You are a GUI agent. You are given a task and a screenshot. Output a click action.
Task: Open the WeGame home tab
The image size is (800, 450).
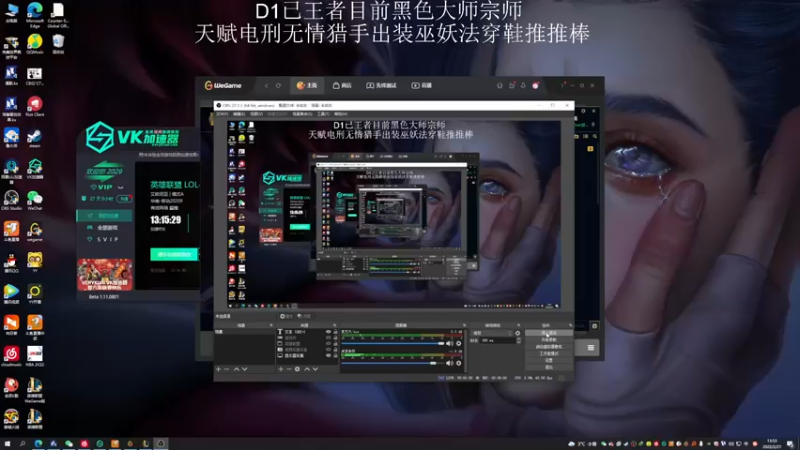pos(307,86)
